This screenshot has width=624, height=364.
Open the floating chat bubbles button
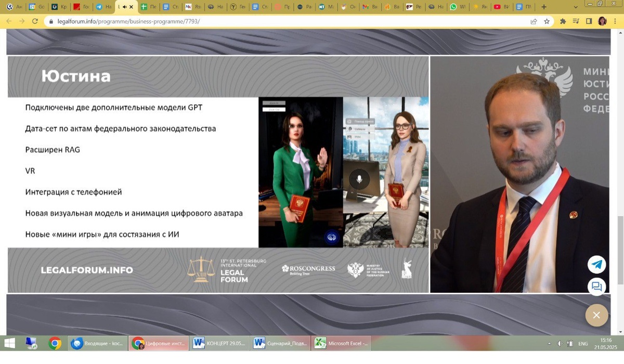[596, 287]
